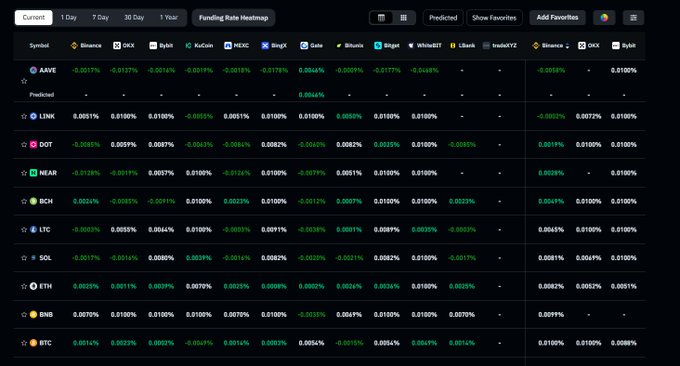Click the BingX column logo
680x366 pixels.
(x=265, y=46)
